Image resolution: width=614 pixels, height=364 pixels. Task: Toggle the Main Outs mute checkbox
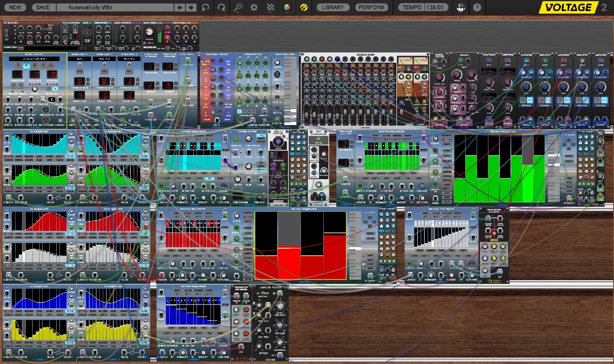point(144,43)
